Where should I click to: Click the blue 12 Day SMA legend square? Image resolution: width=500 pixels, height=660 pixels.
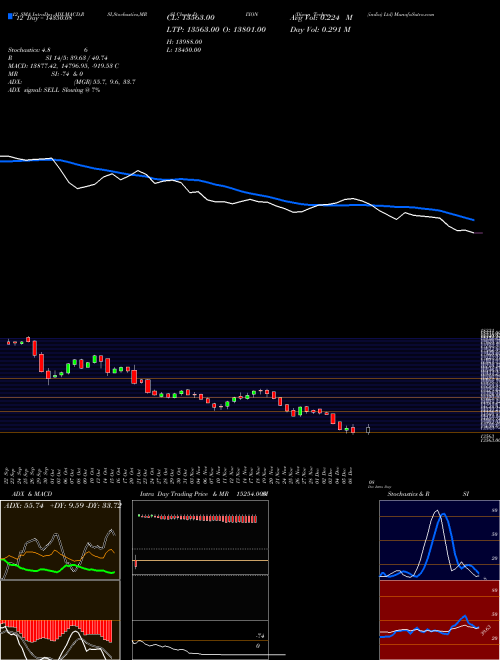[10, 16]
